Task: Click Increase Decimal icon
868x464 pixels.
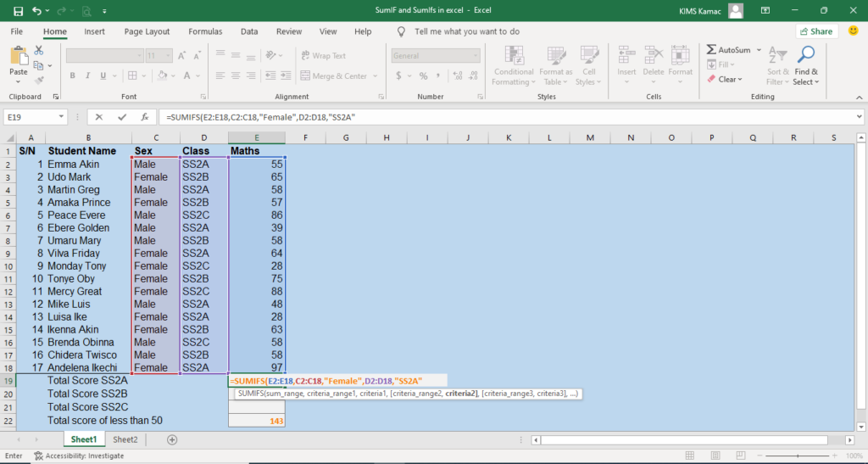Action: pos(457,75)
